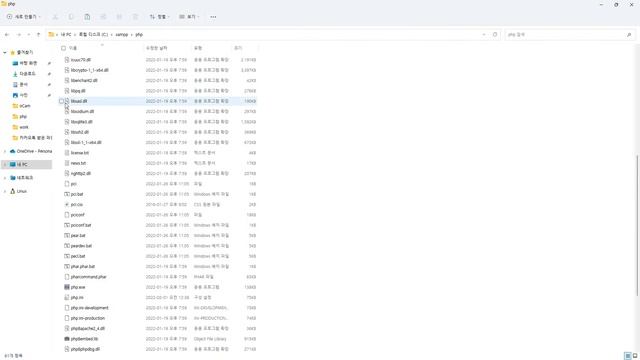The image size is (640, 360).
Task: Refresh the current folder view
Action: [495, 35]
